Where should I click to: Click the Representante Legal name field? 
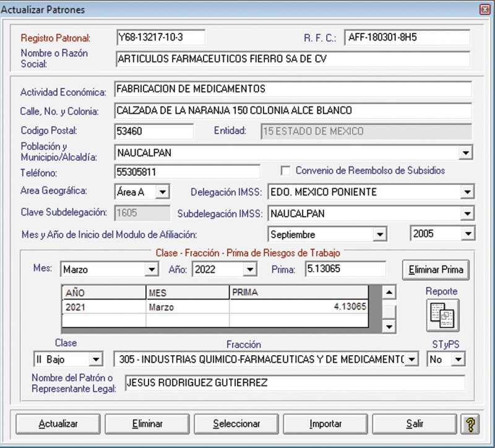[x=295, y=383]
